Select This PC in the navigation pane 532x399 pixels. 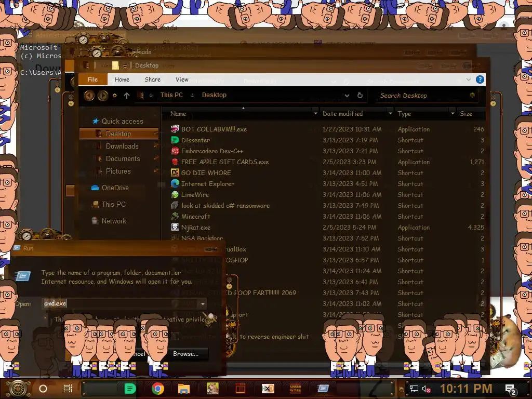[109, 204]
